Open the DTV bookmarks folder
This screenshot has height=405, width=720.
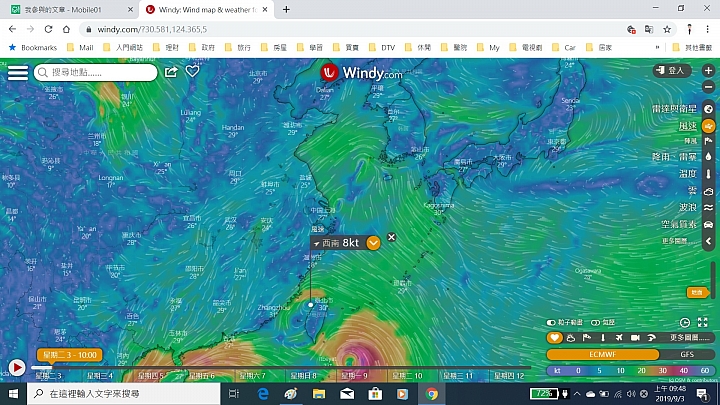(382, 47)
